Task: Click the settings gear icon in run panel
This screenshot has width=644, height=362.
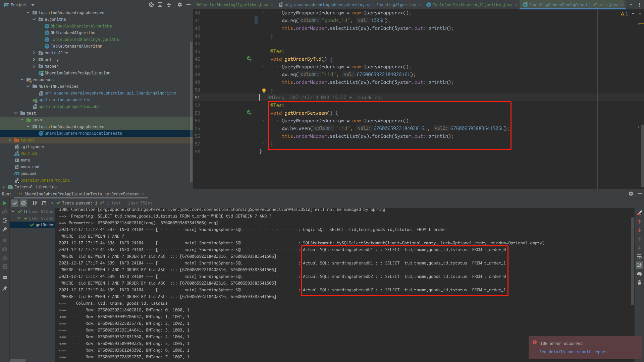Action: point(631,194)
